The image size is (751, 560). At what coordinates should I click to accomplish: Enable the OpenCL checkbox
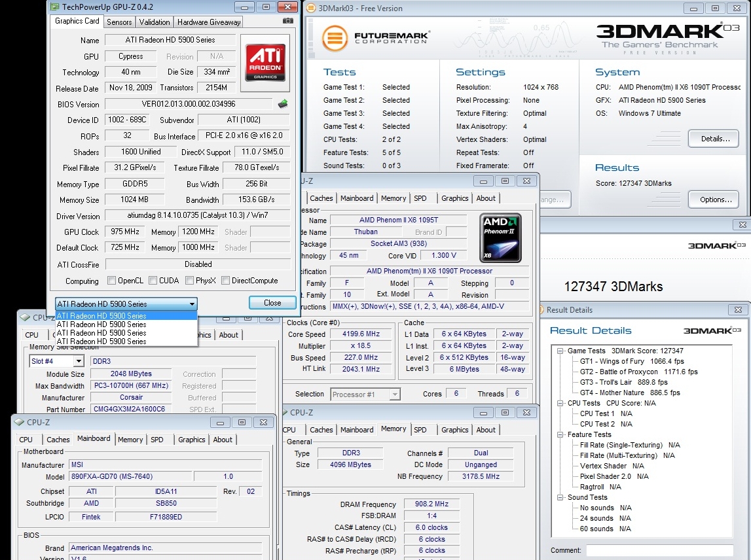coord(111,281)
